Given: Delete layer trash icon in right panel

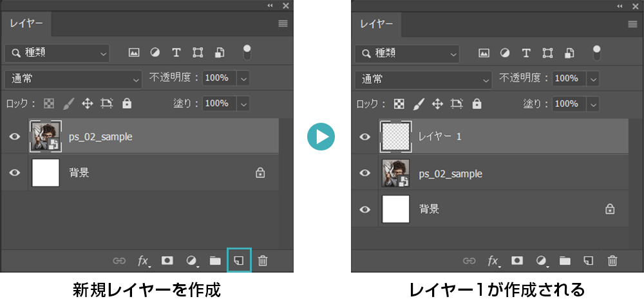Looking at the screenshot, I should (612, 260).
